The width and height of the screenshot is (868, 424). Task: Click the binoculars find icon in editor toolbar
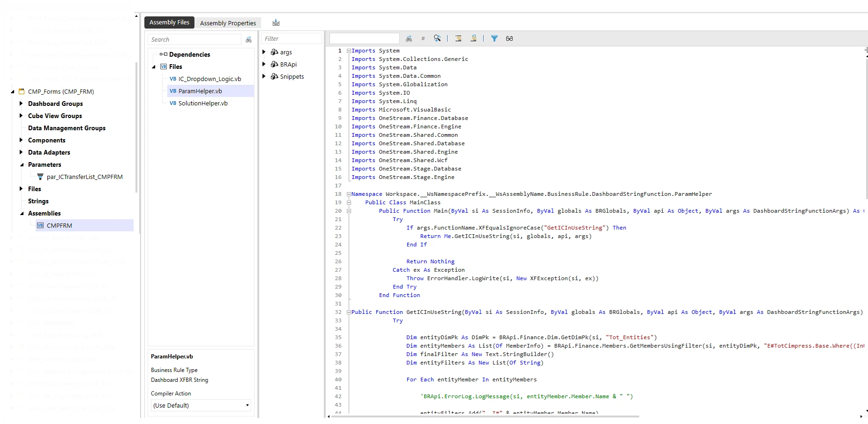[x=409, y=38]
